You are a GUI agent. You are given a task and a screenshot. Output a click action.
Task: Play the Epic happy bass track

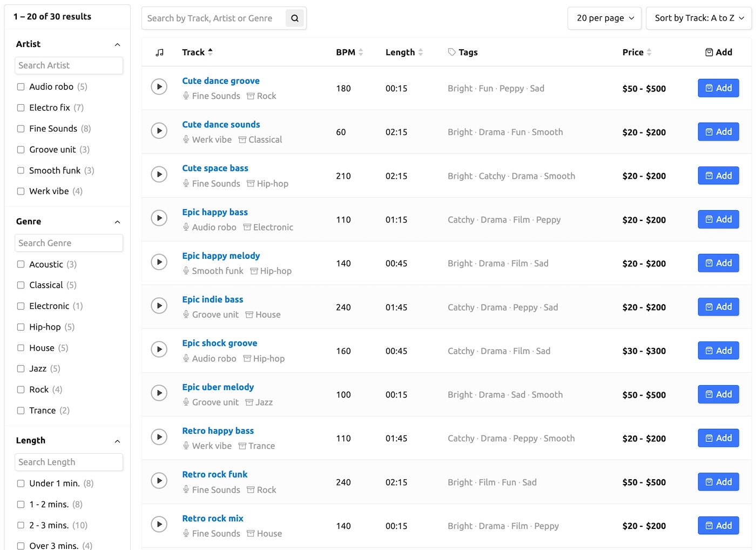point(159,218)
